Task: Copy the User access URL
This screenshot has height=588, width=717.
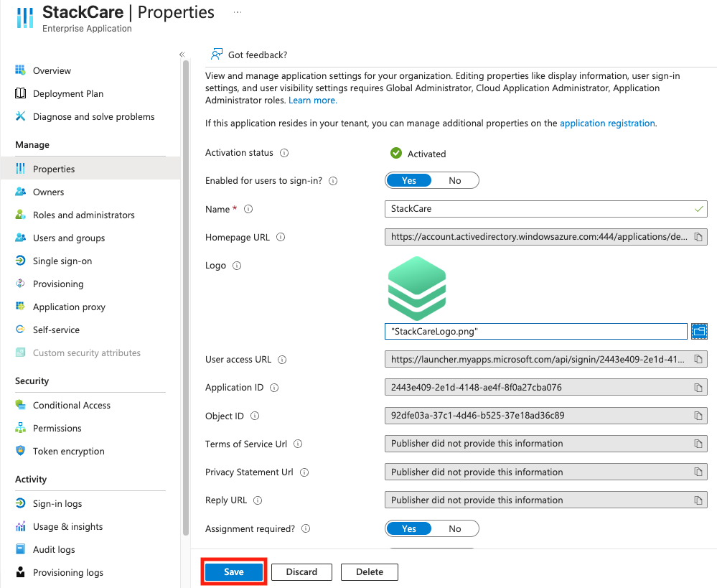Action: [x=698, y=359]
